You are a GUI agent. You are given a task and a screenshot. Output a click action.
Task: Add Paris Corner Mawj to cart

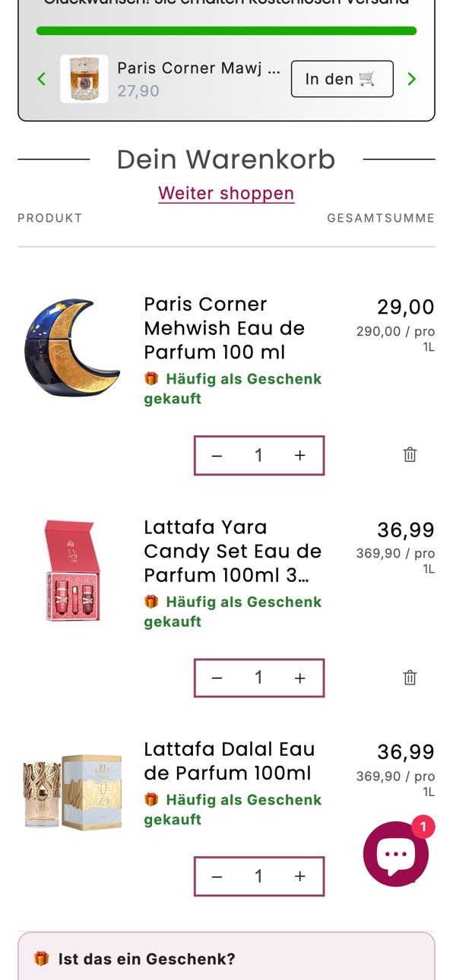click(x=342, y=79)
